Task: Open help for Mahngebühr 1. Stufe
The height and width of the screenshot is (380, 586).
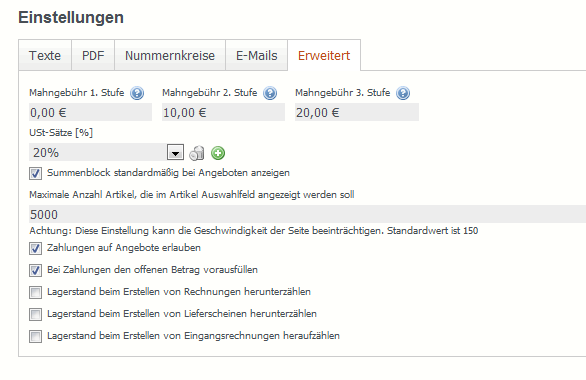Action: 137,93
